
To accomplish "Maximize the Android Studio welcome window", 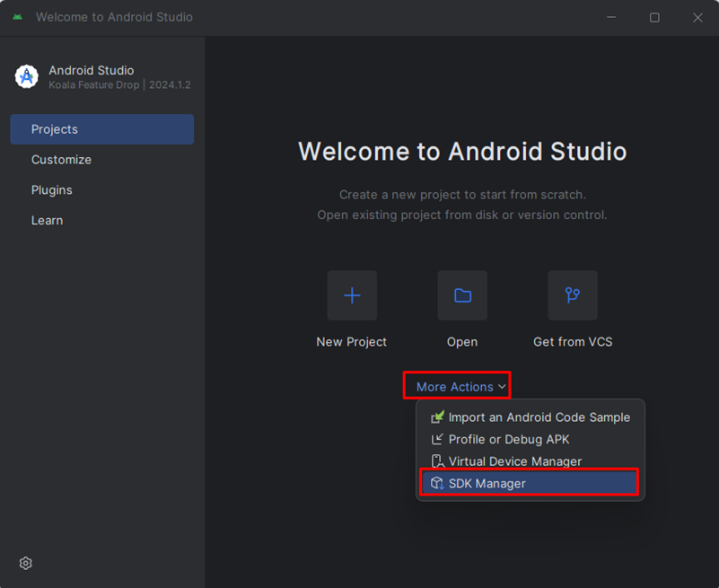I will [654, 17].
